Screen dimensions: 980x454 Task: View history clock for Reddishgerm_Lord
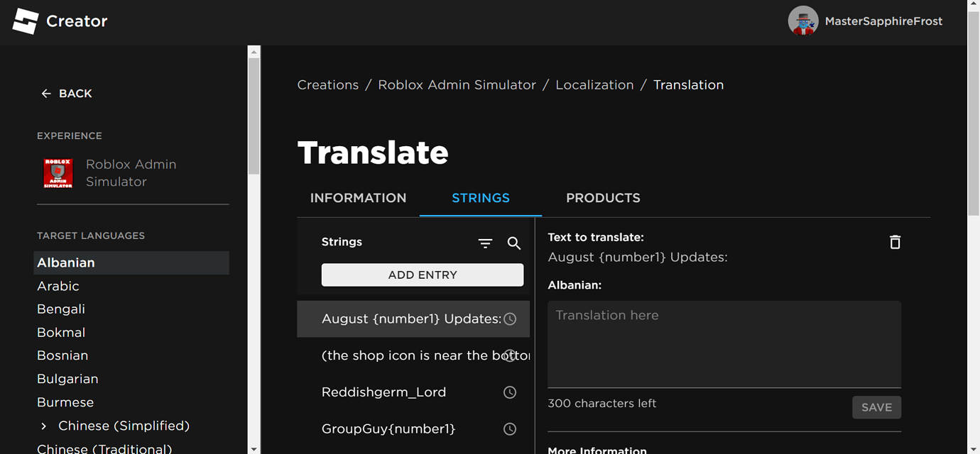pyautogui.click(x=510, y=392)
